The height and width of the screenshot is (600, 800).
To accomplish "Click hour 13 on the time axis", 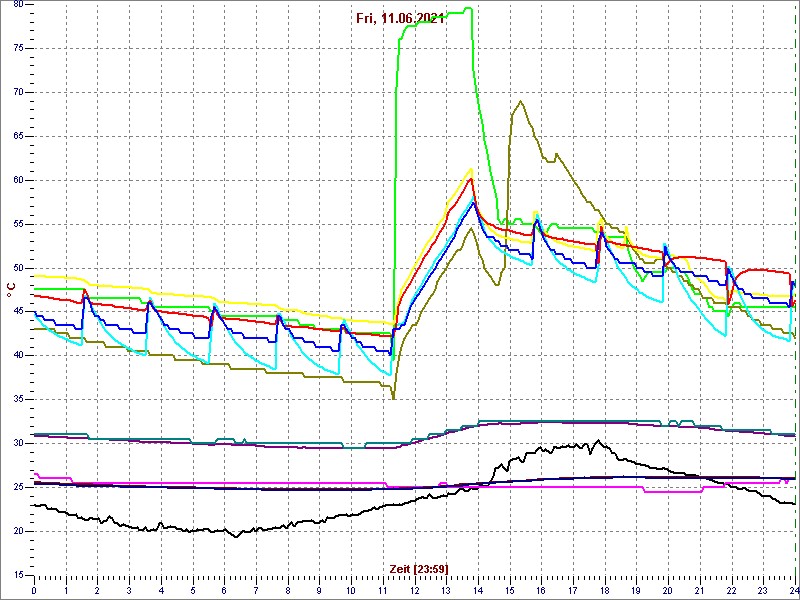I will point(446,590).
